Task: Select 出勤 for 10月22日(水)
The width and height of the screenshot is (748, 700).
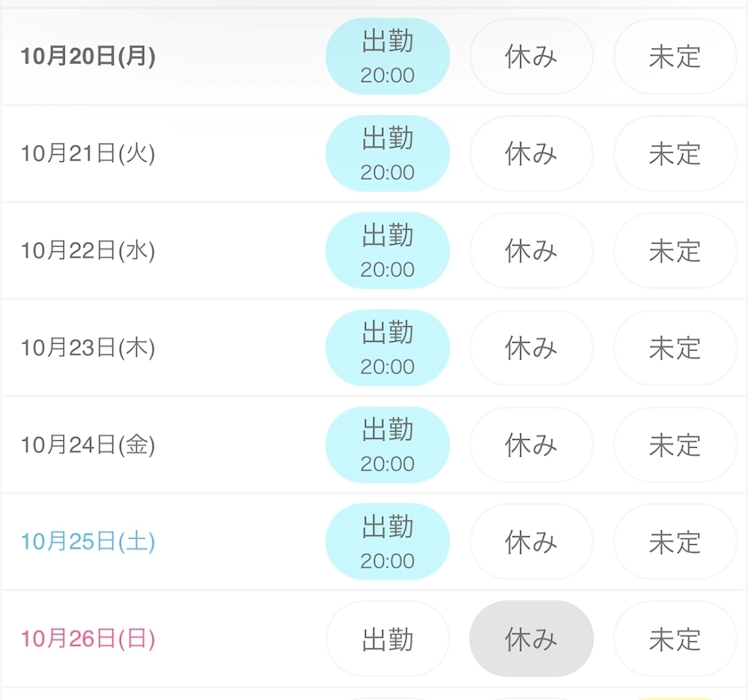Action: 387,250
